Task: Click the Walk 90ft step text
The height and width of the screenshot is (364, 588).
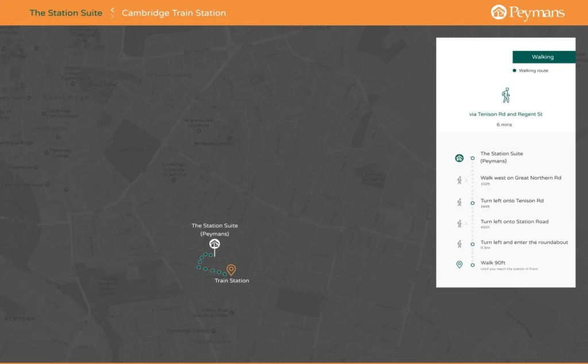Action: (493, 263)
